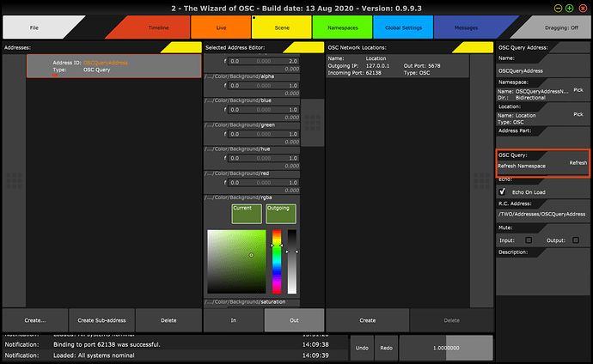Click the green value slider
This screenshot has height=364, width=593.
click(264, 134)
